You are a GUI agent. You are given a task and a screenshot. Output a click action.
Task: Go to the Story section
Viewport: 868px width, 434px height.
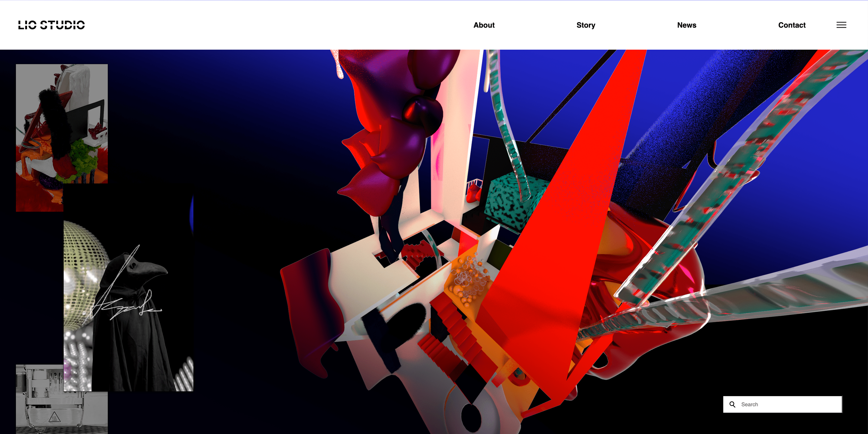click(586, 25)
